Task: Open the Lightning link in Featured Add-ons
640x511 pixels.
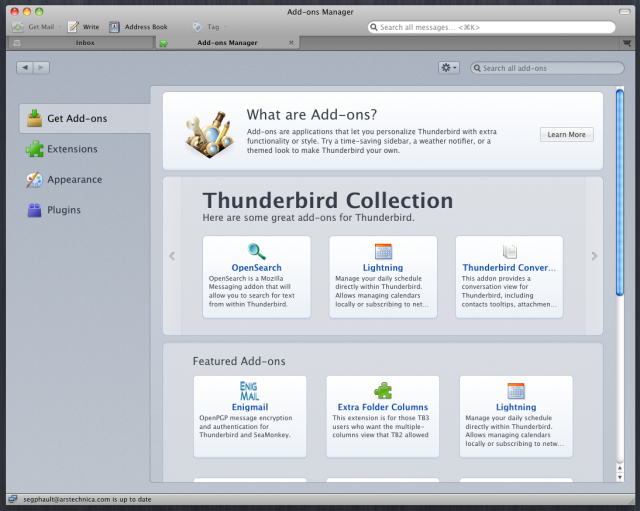Action: click(x=516, y=407)
